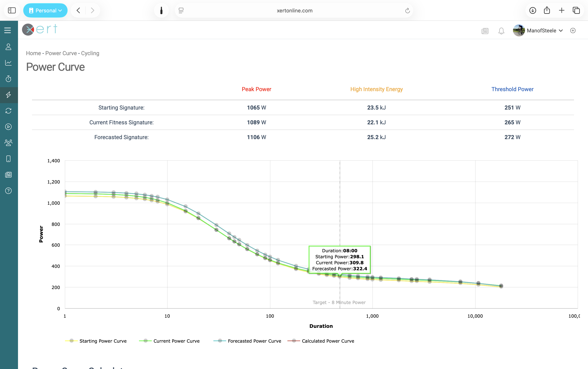
Task: Click the Forecasted 272 W threshold value
Action: coord(512,137)
